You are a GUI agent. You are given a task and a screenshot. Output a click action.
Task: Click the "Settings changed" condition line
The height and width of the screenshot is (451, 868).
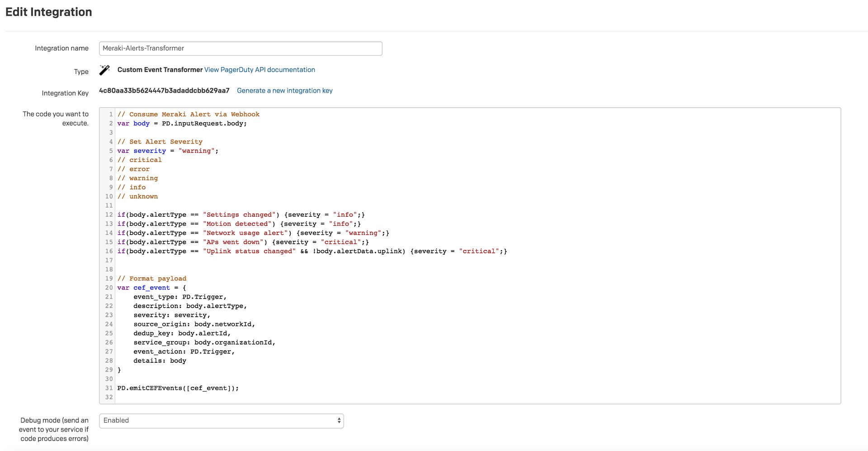click(241, 215)
